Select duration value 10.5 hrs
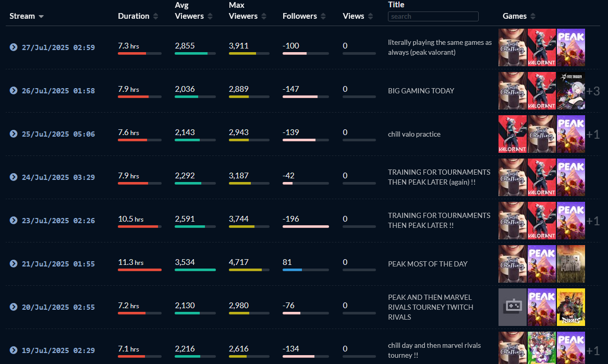The height and width of the screenshot is (364, 608). tap(131, 219)
